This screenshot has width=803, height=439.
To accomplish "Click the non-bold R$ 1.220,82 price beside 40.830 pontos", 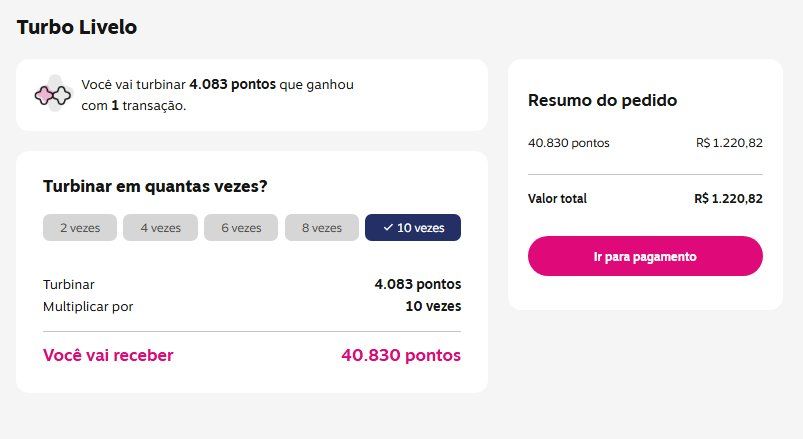I will coord(729,143).
